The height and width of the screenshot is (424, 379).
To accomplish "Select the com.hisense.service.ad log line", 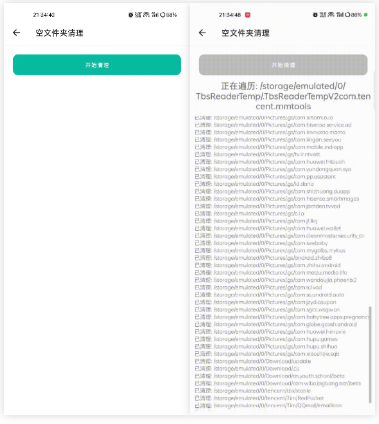I will tap(273, 125).
